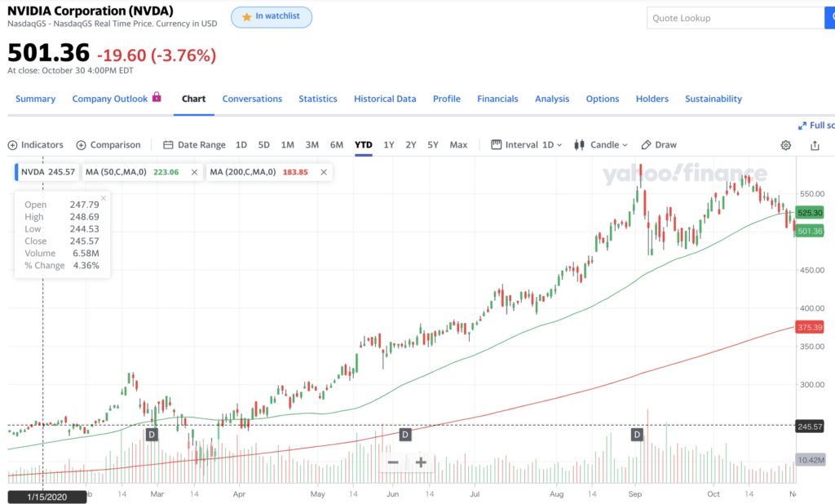Select the Draw pencil tool

pos(659,144)
